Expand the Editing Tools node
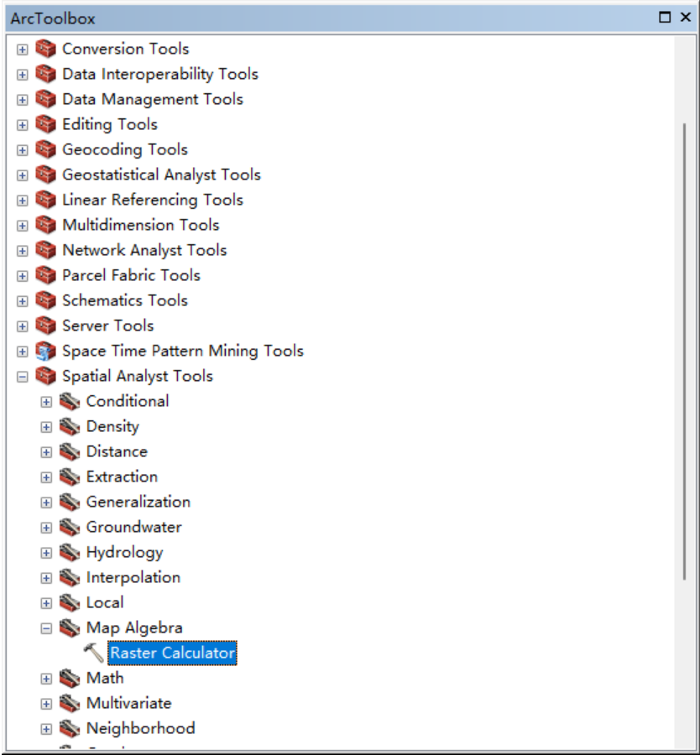This screenshot has width=700, height=755. [x=22, y=125]
